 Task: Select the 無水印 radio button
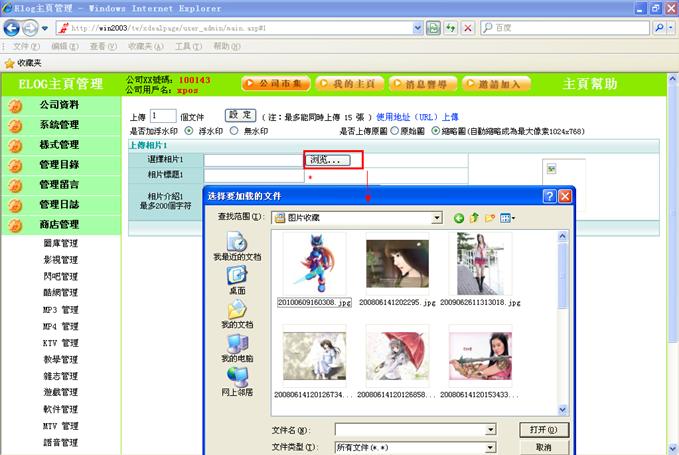click(235, 131)
